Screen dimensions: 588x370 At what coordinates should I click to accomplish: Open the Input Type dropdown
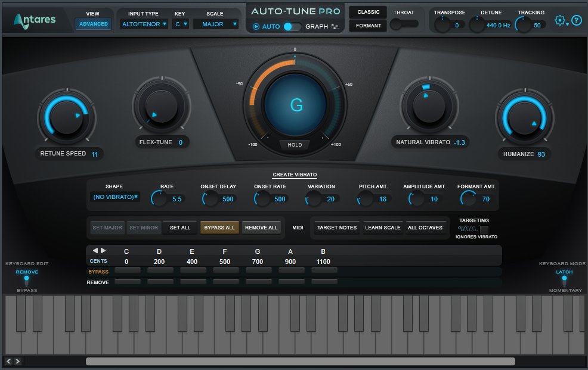click(144, 24)
